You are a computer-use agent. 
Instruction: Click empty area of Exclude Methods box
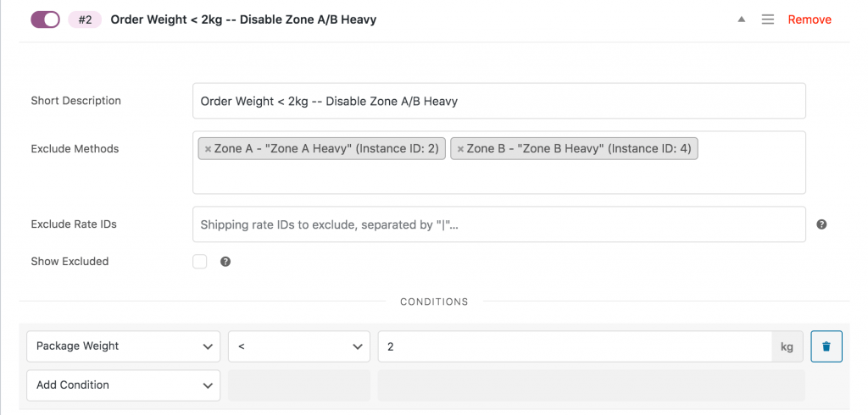click(x=498, y=177)
